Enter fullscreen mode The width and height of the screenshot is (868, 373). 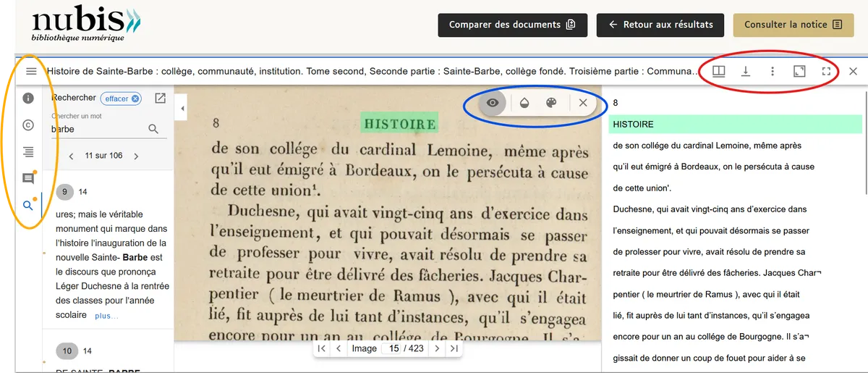(826, 71)
